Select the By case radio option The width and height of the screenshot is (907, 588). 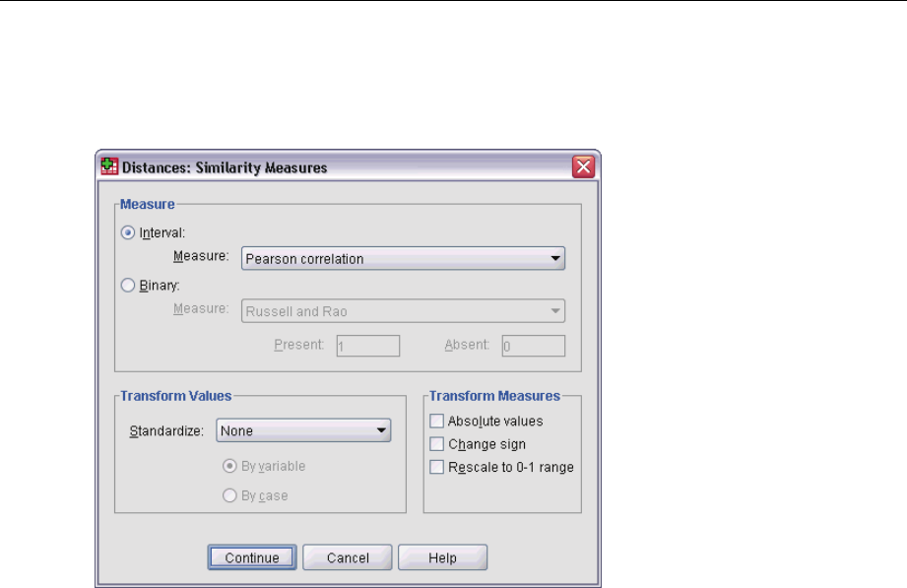click(x=229, y=495)
